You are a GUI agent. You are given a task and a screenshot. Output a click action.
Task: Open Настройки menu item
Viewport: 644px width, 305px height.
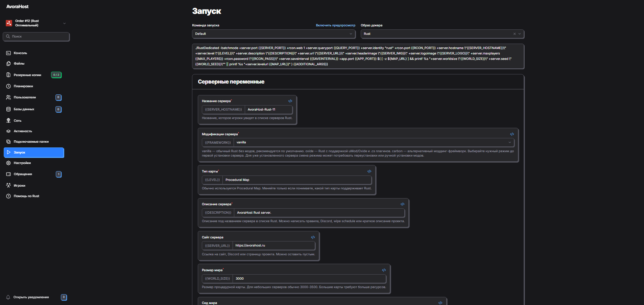(34, 163)
